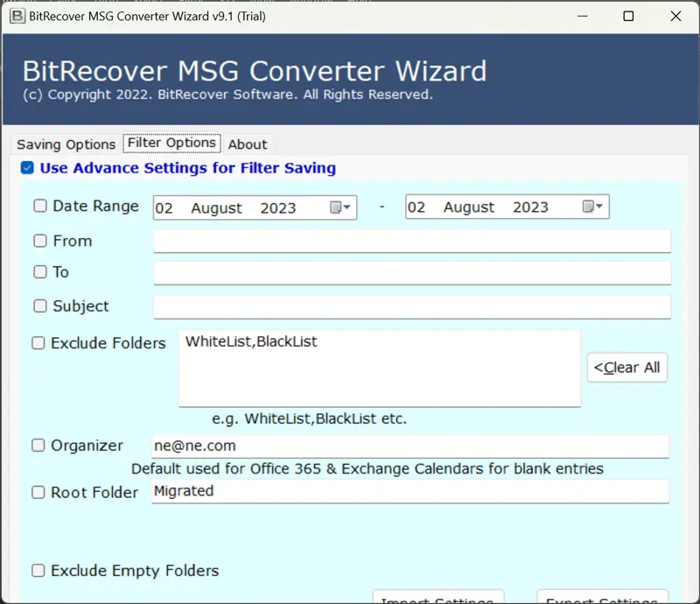This screenshot has width=700, height=604.
Task: Tick the From filter checkbox
Action: (40, 241)
